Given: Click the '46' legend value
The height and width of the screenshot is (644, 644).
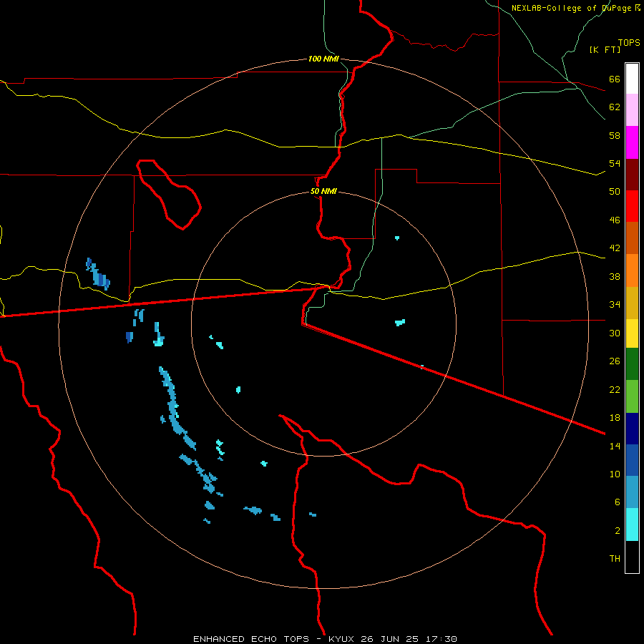Looking at the screenshot, I should tap(615, 220).
